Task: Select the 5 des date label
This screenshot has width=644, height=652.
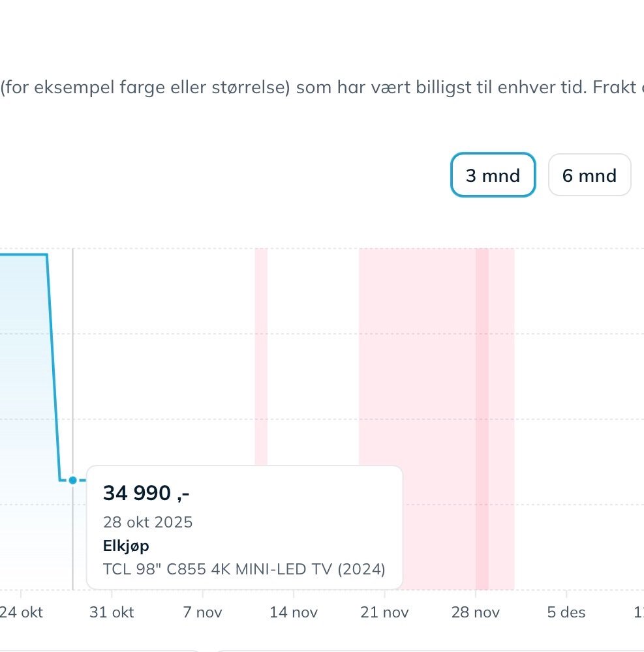Action: [566, 612]
